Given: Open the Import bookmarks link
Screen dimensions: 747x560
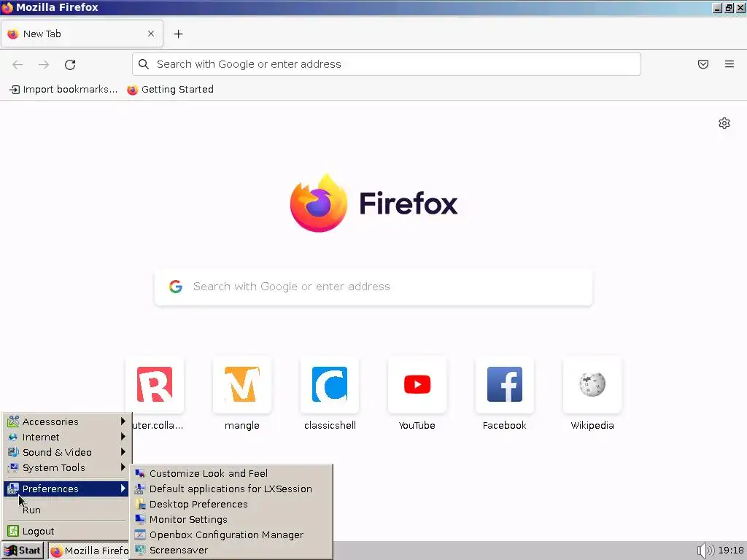Looking at the screenshot, I should 63,90.
